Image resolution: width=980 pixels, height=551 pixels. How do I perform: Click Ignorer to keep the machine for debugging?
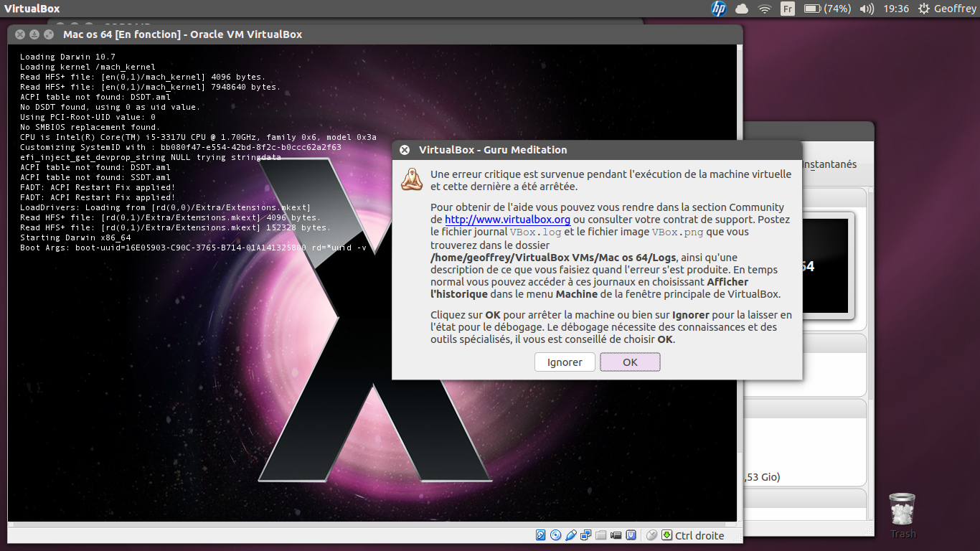pyautogui.click(x=565, y=362)
